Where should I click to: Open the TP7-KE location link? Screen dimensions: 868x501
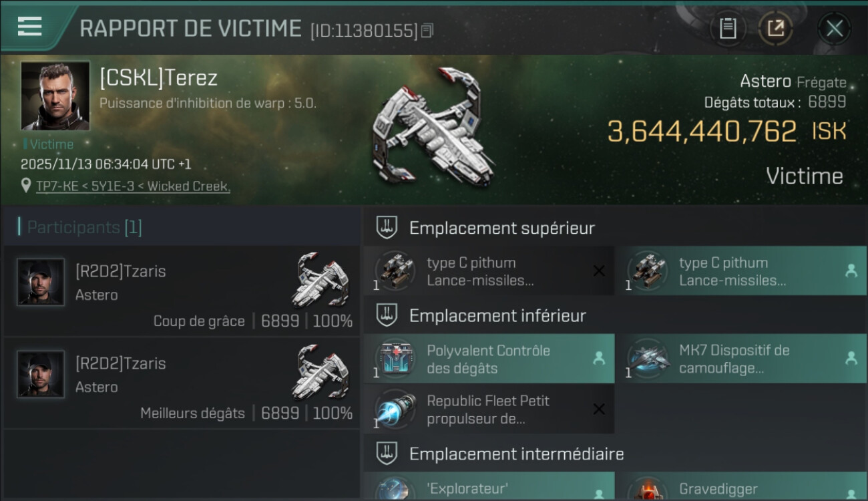[x=134, y=186]
